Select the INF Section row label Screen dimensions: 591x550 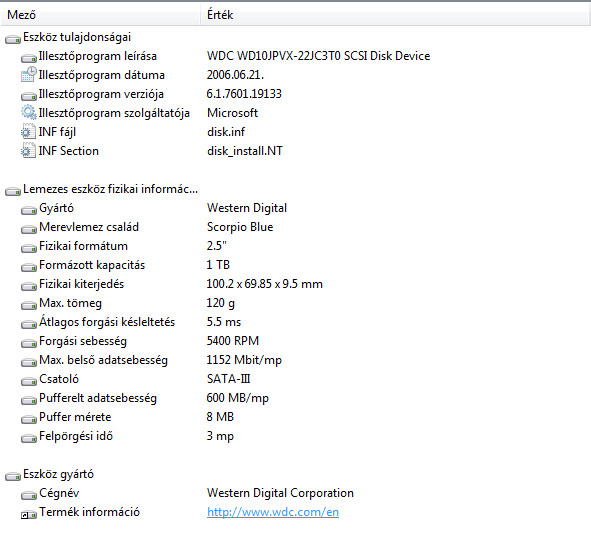click(x=69, y=151)
